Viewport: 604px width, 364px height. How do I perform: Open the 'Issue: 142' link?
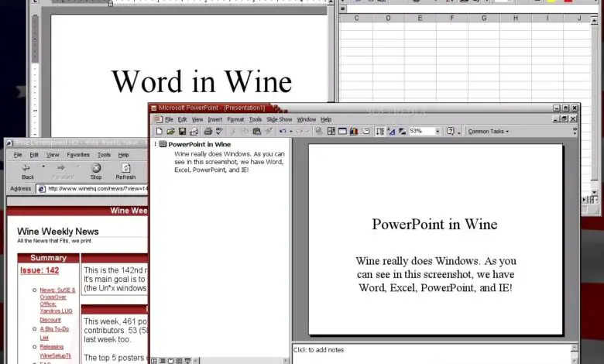tap(39, 270)
